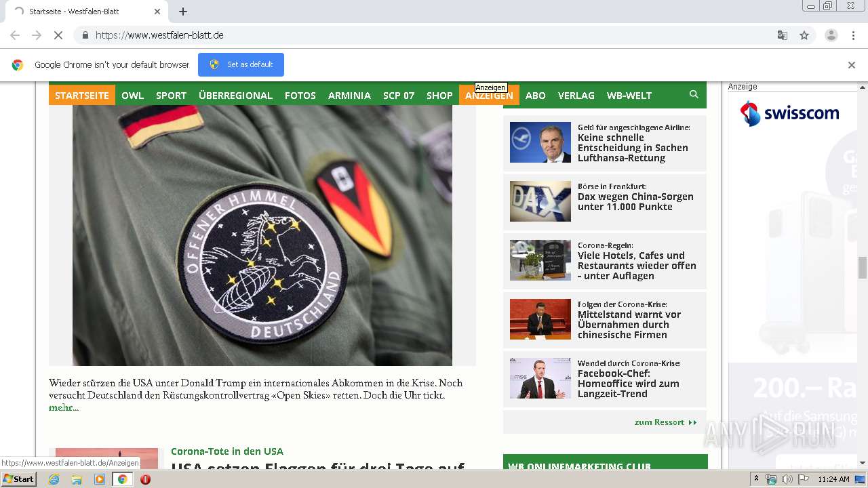
Task: Click the 'mehr...' link under the article
Action: (x=64, y=408)
